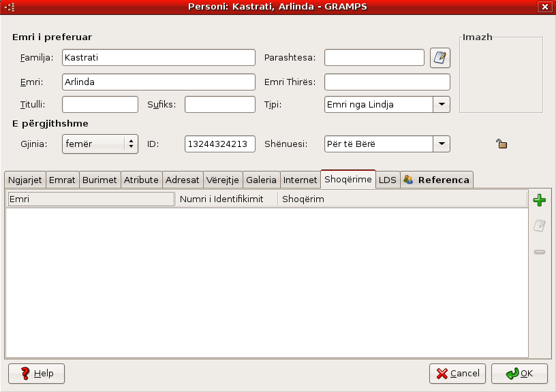Open the Gjinia gender selector
This screenshot has height=392, width=556.
(100, 144)
